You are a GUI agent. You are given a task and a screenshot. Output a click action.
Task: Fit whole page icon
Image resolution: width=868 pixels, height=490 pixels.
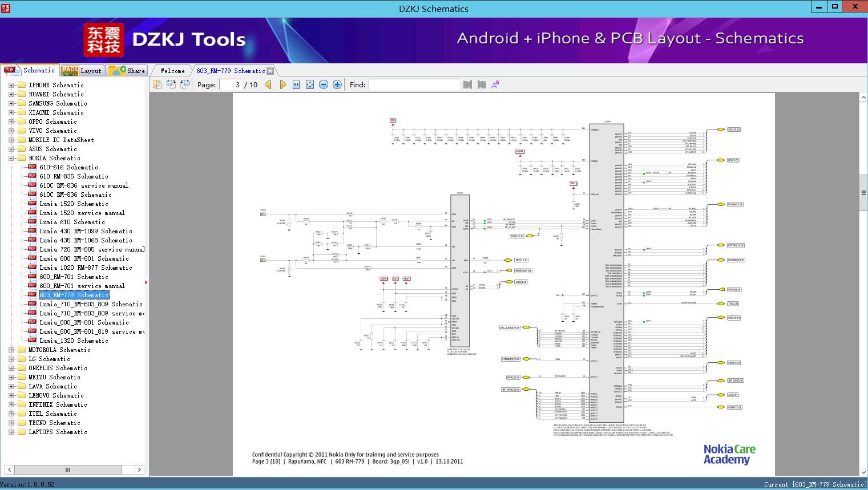pyautogui.click(x=310, y=84)
